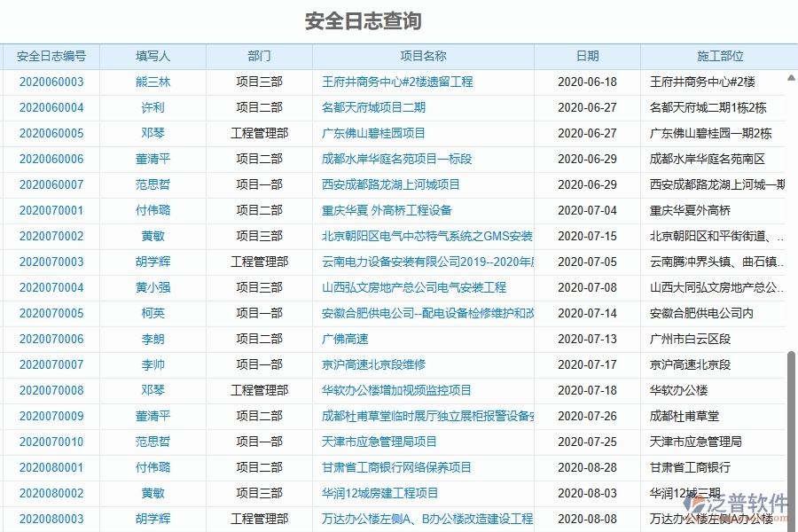Image resolution: width=798 pixels, height=532 pixels.
Task: Open the 王府井商务中心#2楼遗留工程 project link
Action: (x=397, y=82)
